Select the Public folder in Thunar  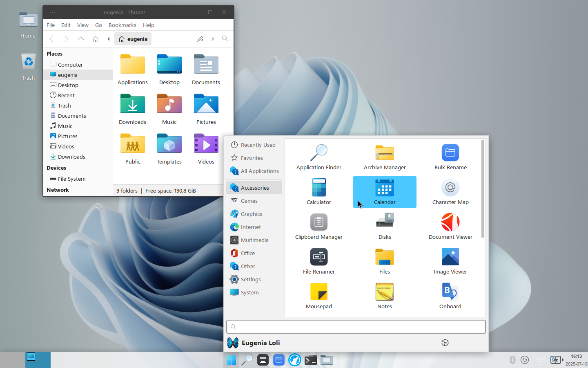(132, 149)
